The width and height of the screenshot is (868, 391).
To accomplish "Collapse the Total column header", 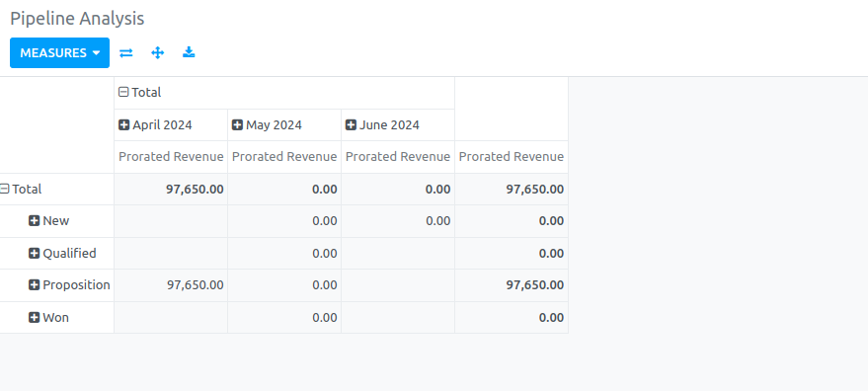I will click(x=140, y=93).
